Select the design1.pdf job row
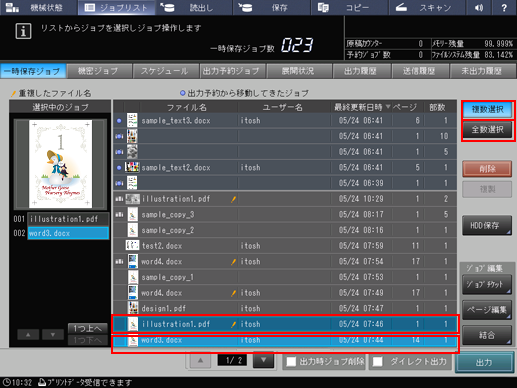This screenshot has height=388, width=517. click(x=285, y=309)
